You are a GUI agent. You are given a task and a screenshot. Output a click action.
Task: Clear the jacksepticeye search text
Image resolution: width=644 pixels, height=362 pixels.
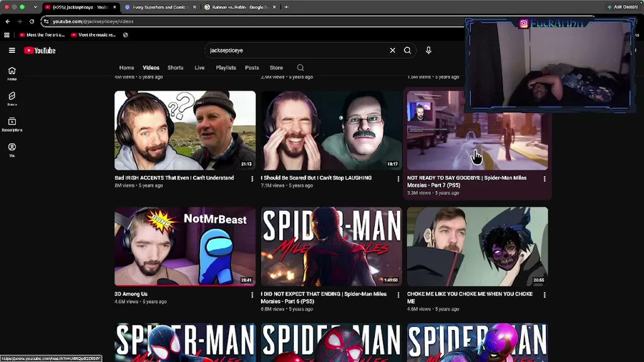392,50
